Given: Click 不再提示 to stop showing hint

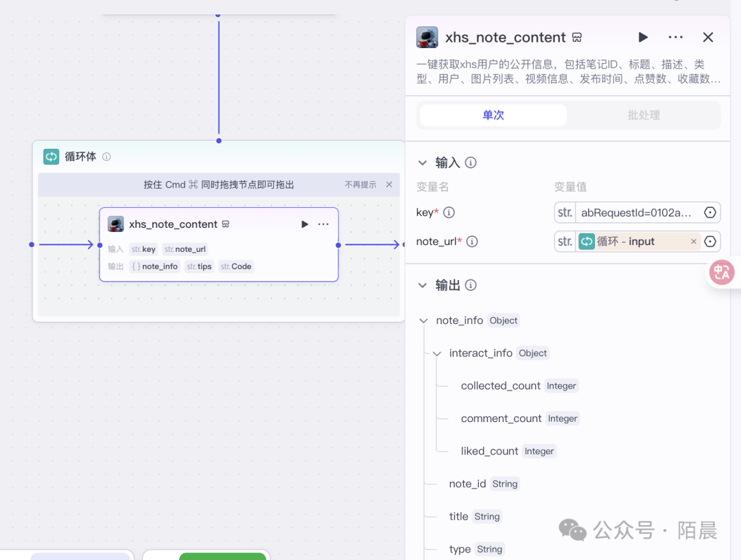Looking at the screenshot, I should click(360, 185).
